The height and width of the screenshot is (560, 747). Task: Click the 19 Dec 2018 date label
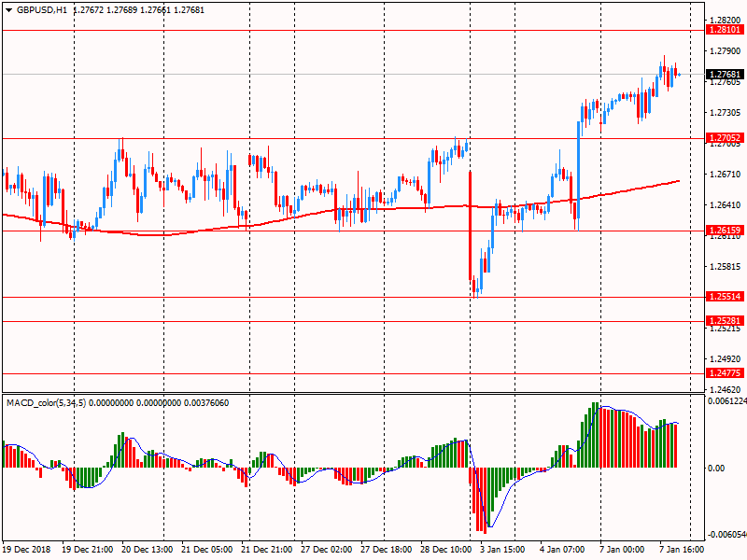pos(28,551)
